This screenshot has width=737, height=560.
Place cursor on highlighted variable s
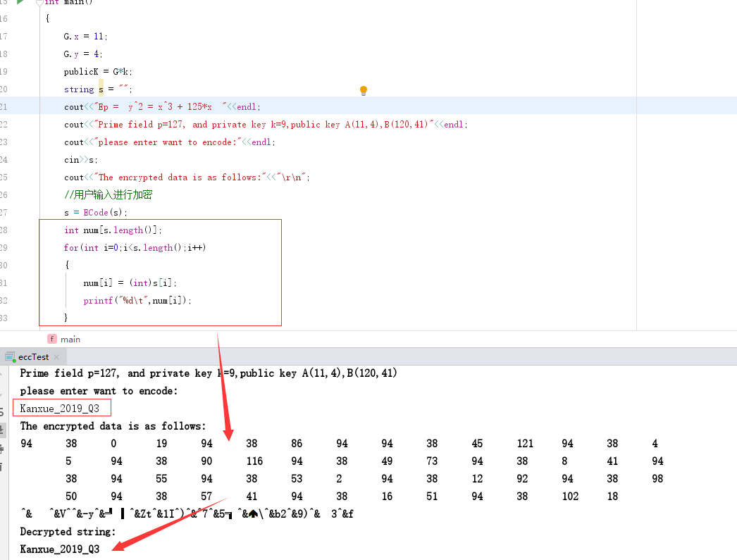[x=101, y=89]
